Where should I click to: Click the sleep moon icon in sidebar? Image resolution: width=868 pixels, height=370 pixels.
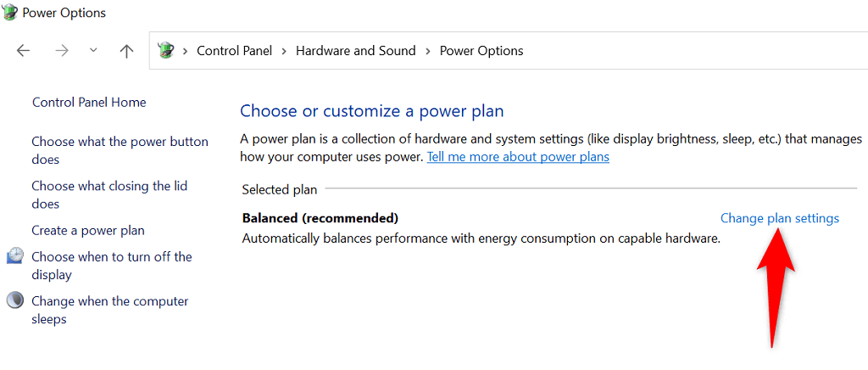15,301
